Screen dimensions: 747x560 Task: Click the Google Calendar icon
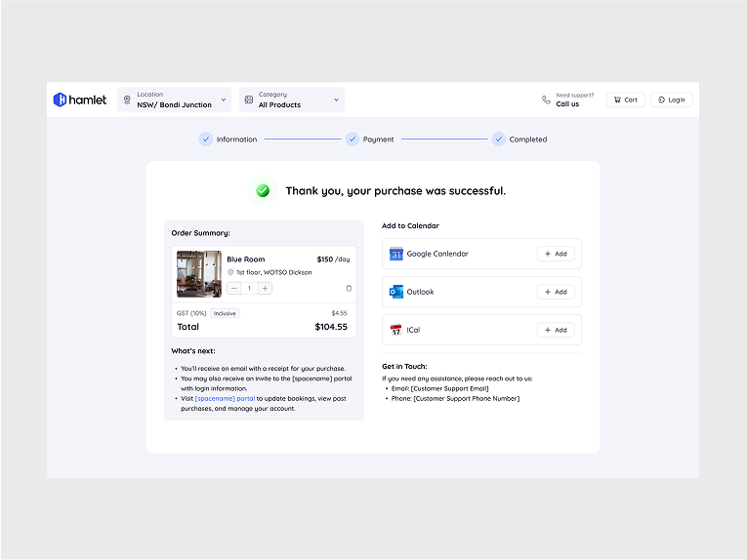pos(395,254)
